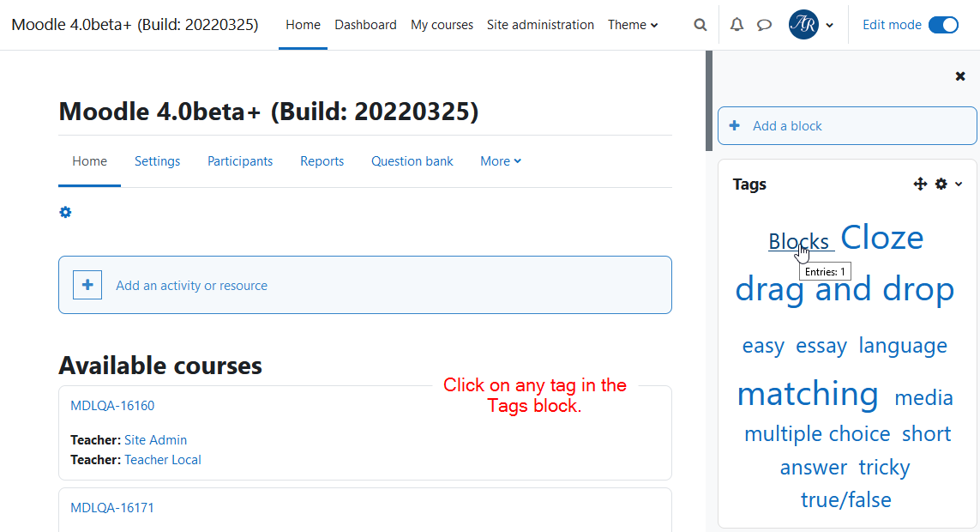Click the Cloze tag

point(882,238)
